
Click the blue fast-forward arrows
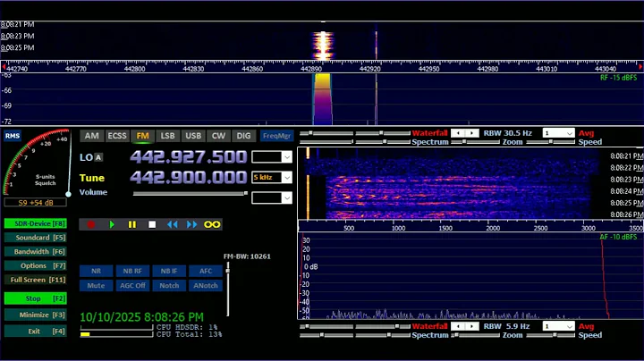coord(191,224)
